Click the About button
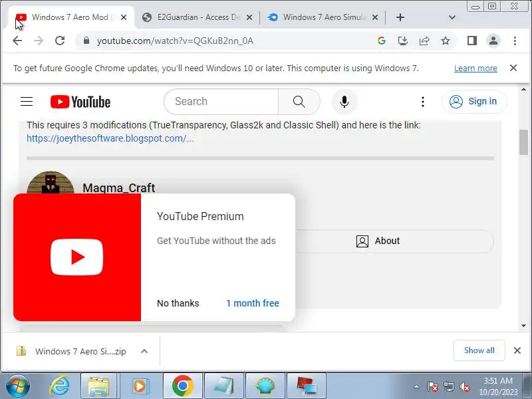This screenshot has height=399, width=532. (378, 241)
